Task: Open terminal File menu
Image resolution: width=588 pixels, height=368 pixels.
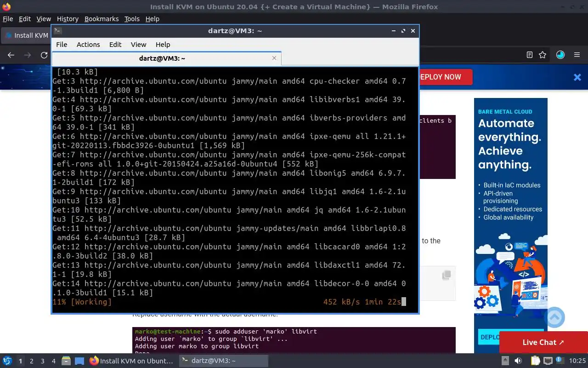Action: [x=62, y=45]
